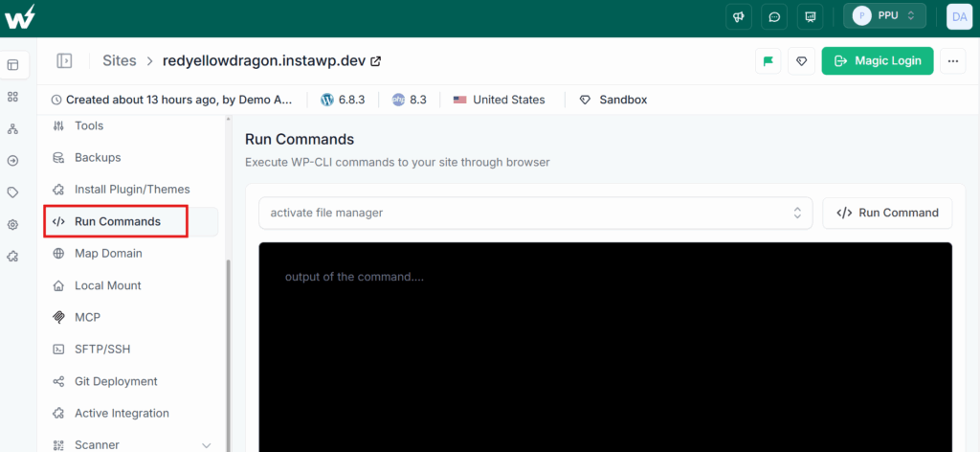Open the tag icon in left rail
980x452 pixels.
[12, 192]
